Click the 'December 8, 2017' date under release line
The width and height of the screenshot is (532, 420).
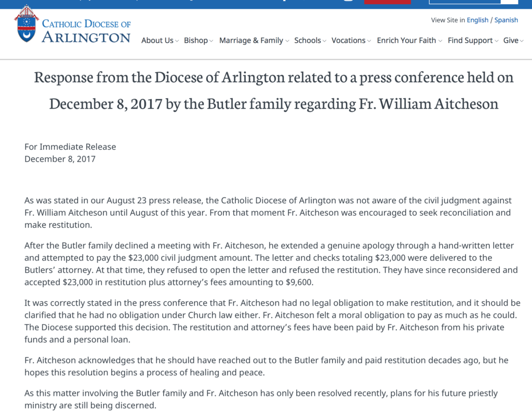60,159
